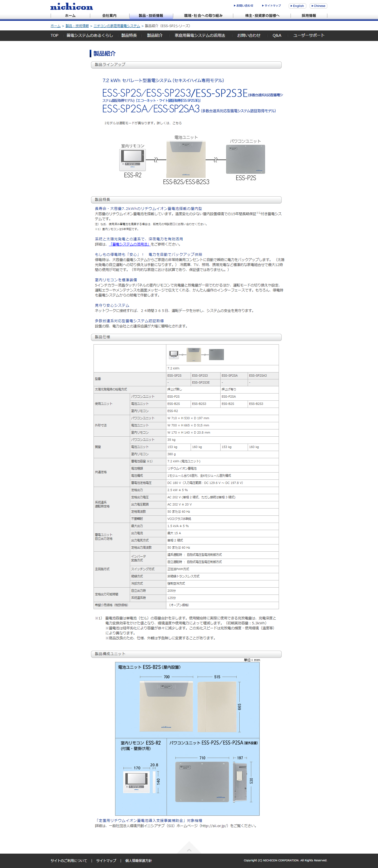Click the 製品構成ユニット section header bar
The width and height of the screenshot is (378, 868).
(x=186, y=654)
